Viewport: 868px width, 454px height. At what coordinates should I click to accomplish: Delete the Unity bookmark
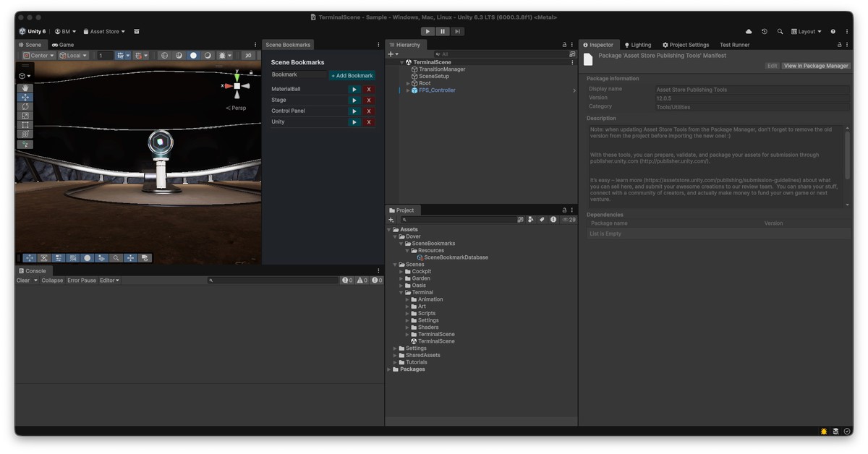tap(369, 122)
